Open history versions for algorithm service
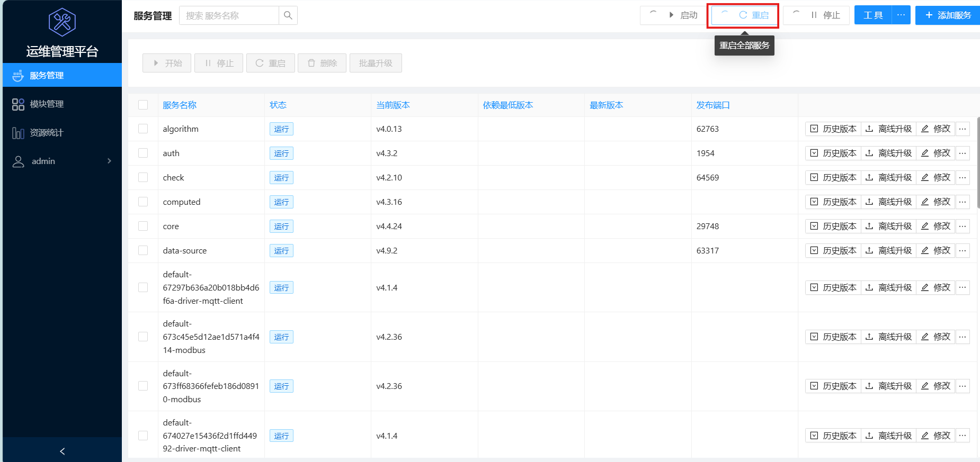The image size is (980, 462). pos(833,129)
